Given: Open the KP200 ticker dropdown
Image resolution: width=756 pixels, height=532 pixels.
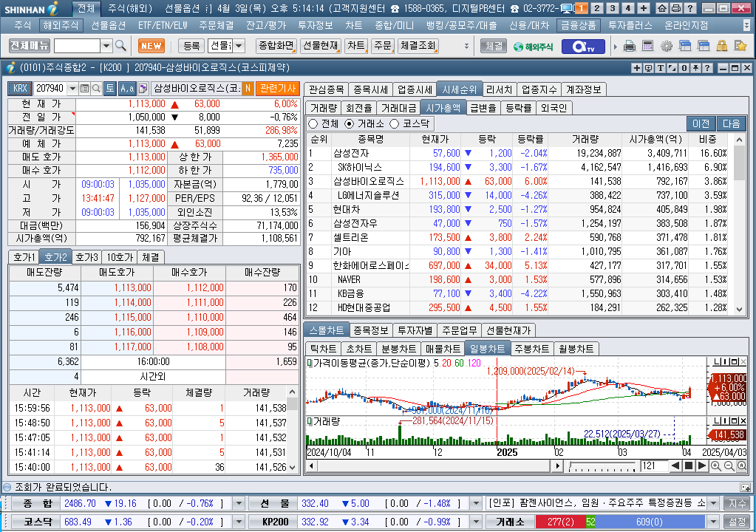Looking at the screenshot, I should click(476, 522).
